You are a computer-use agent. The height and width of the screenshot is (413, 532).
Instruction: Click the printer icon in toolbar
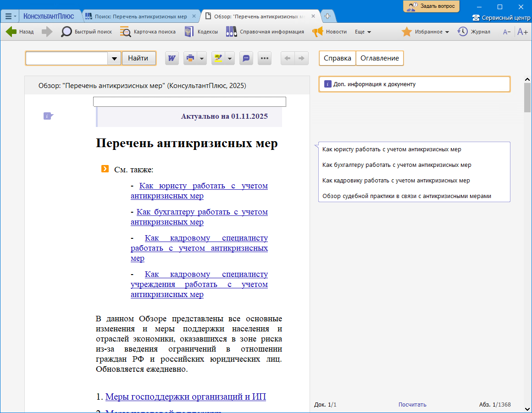(190, 58)
